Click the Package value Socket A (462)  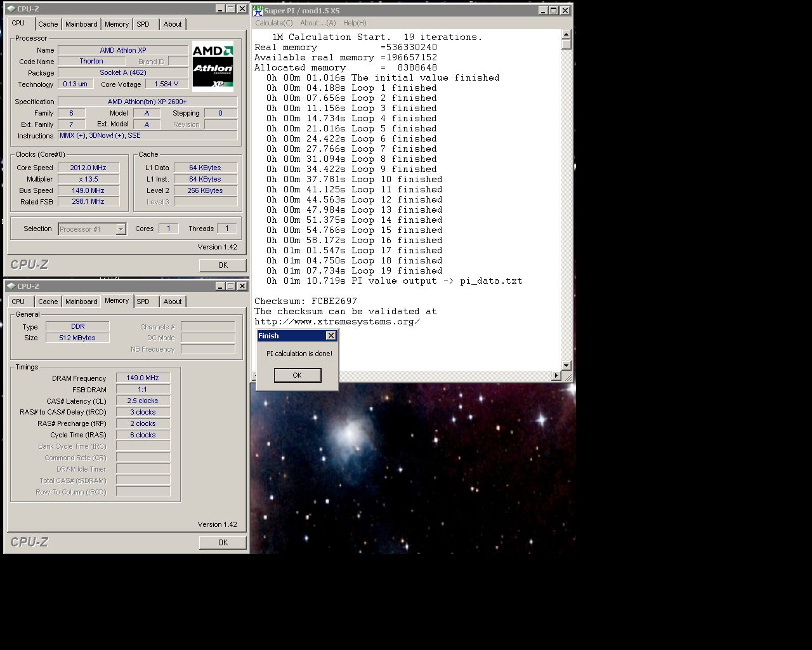pos(123,73)
